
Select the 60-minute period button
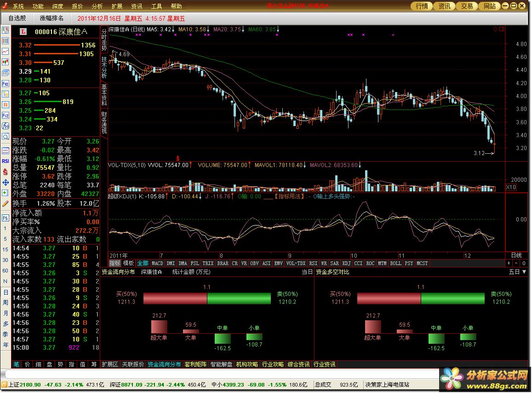pos(5,271)
